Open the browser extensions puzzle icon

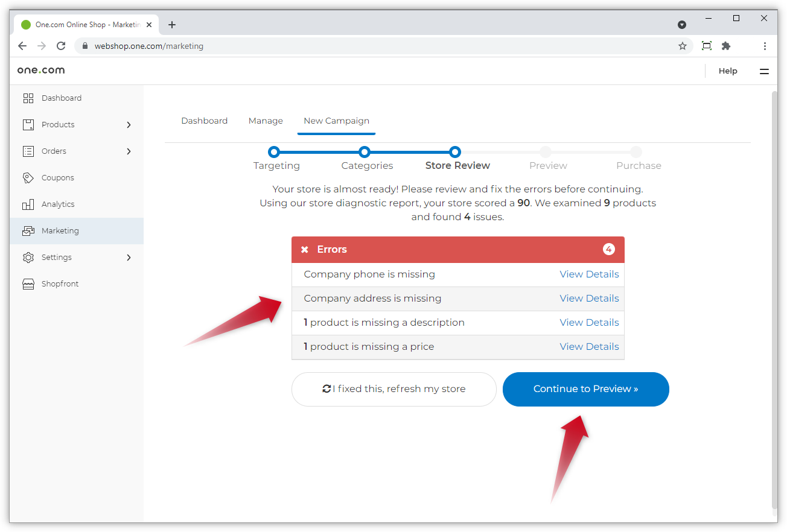click(x=726, y=46)
